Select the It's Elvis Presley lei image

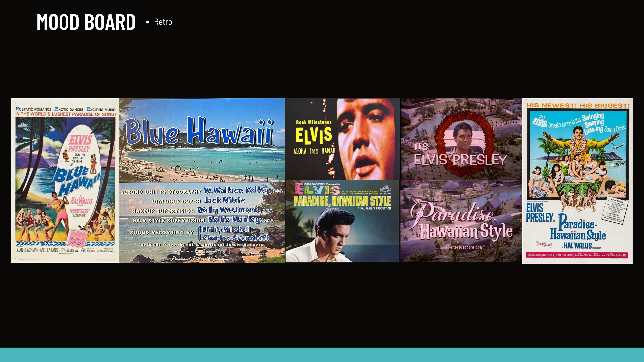[x=462, y=139]
